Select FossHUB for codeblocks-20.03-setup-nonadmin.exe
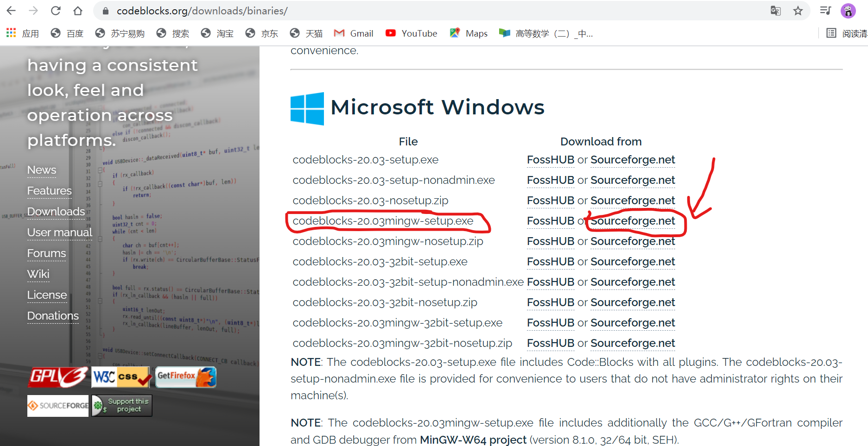This screenshot has height=446, width=868. click(551, 180)
